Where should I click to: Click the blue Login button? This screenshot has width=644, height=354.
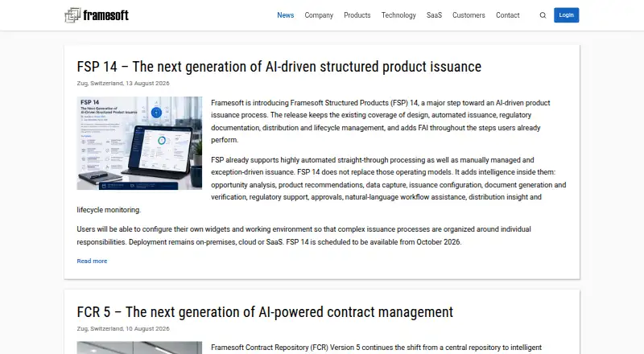point(566,15)
